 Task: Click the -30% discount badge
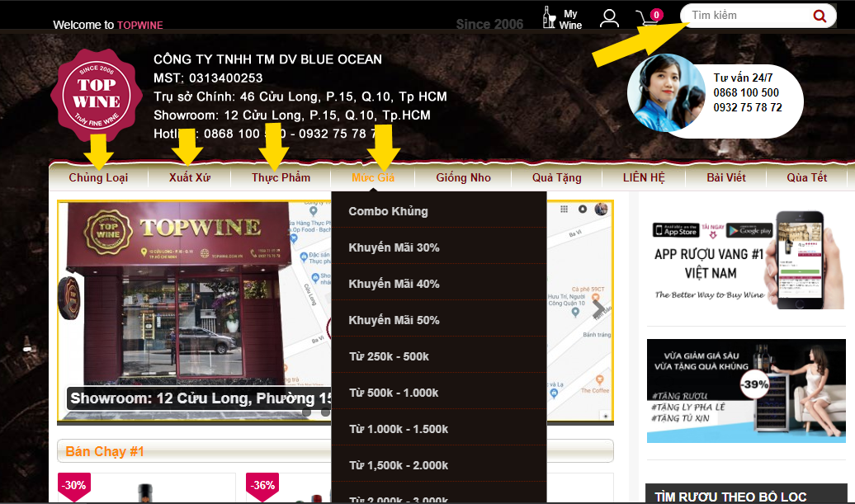point(73,485)
